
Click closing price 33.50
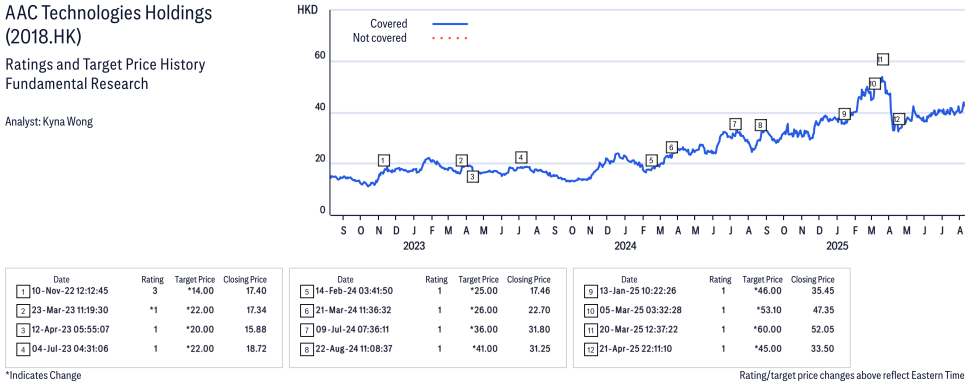pyautogui.click(x=823, y=348)
